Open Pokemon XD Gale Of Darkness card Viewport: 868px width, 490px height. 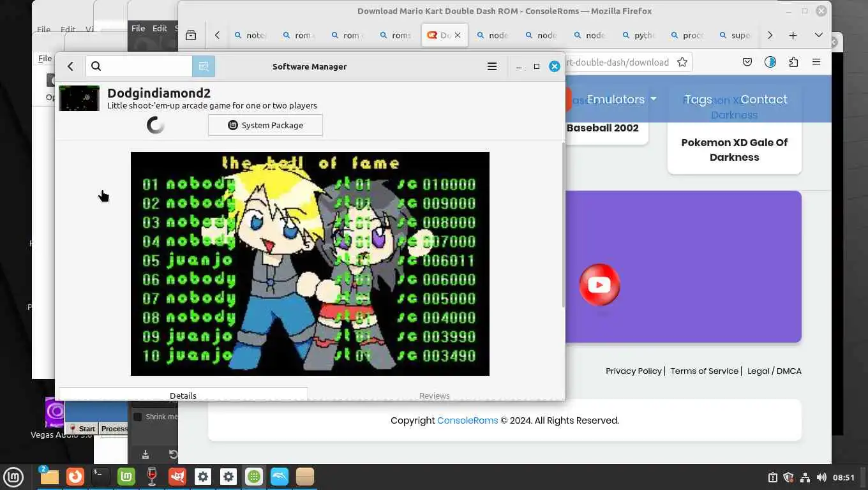[735, 149]
